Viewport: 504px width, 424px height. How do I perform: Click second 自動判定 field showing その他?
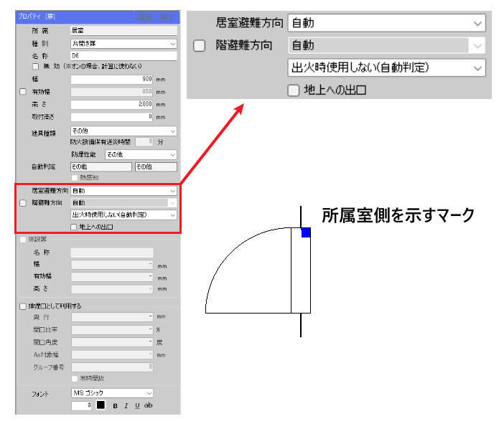point(157,167)
